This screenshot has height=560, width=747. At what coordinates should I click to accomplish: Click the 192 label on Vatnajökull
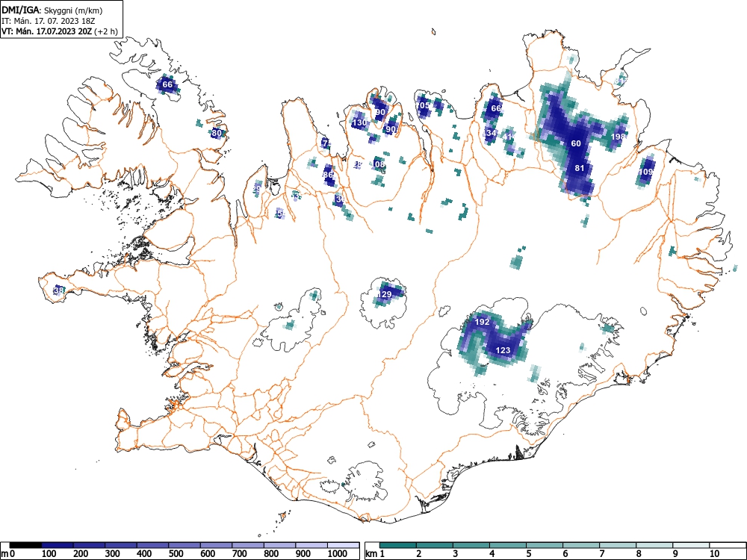point(482,322)
